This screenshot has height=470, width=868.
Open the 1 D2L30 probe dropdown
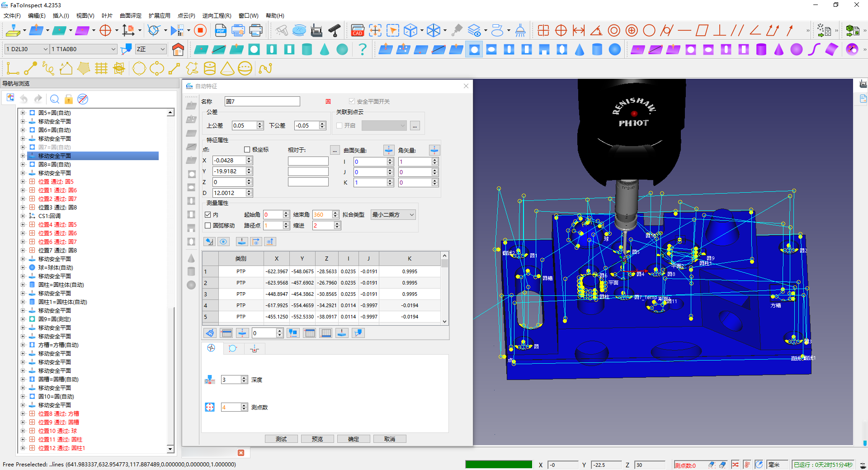27,49
